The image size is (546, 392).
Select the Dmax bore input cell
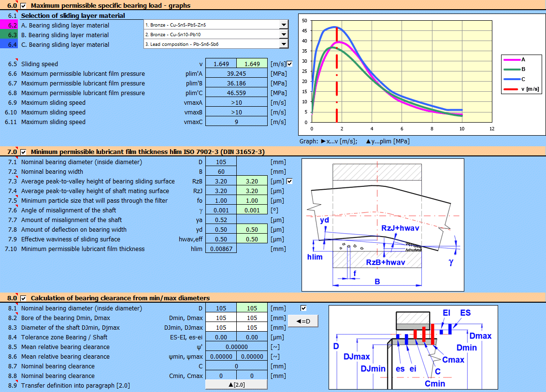pyautogui.click(x=252, y=318)
